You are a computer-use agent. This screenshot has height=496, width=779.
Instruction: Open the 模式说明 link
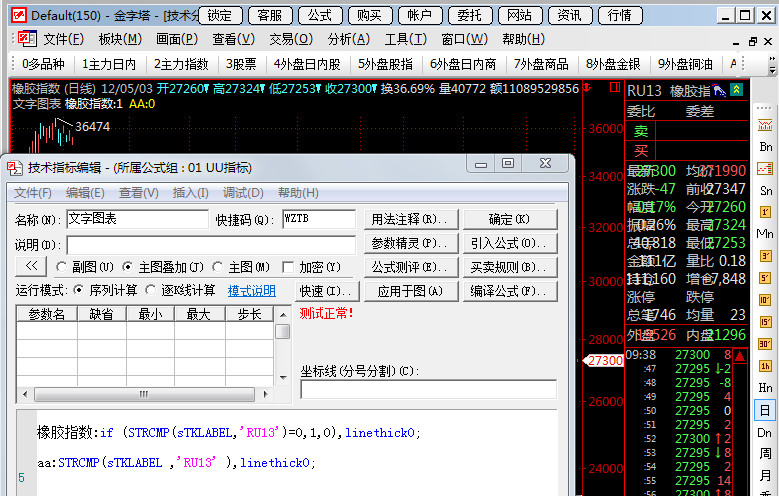coord(251,291)
